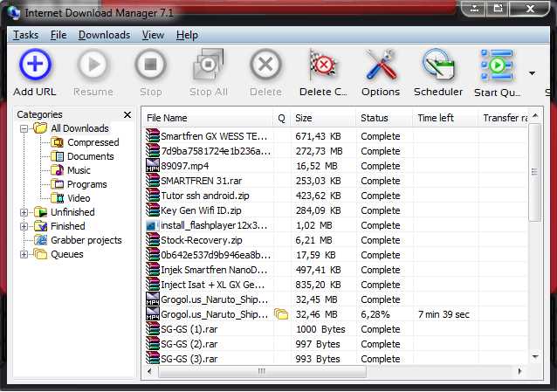Expand the Unfinished tree node

[24, 212]
